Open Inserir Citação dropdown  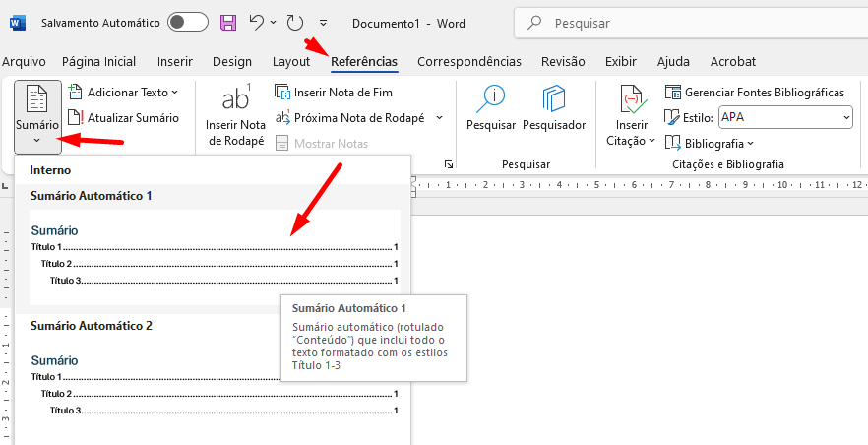tap(631, 116)
